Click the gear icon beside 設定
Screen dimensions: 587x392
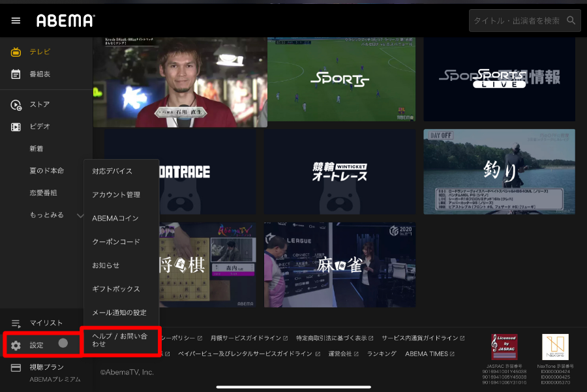pos(16,346)
